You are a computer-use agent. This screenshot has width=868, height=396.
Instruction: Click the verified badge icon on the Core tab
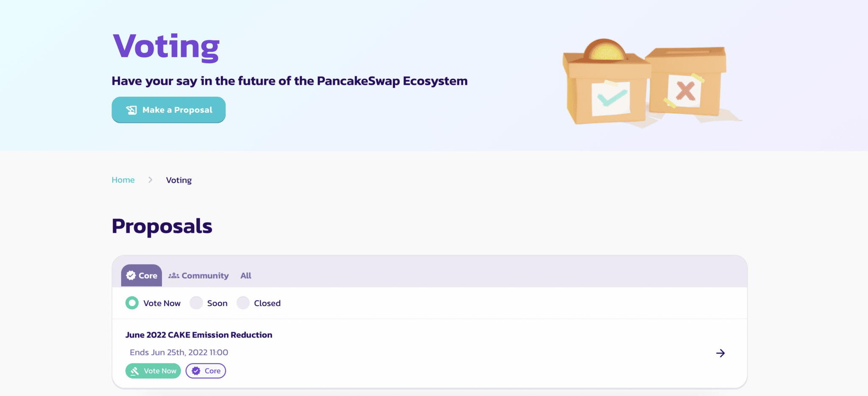click(x=131, y=275)
